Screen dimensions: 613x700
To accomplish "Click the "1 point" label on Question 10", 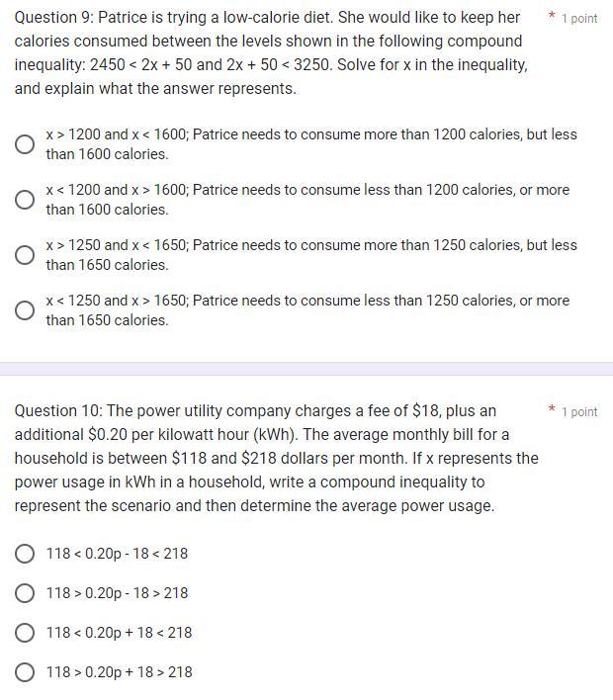I will point(579,411).
